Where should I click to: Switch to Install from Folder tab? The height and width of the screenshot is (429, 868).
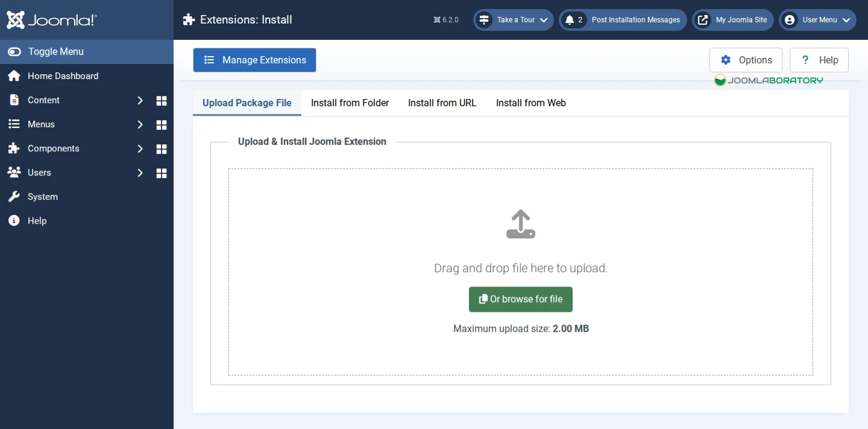350,103
